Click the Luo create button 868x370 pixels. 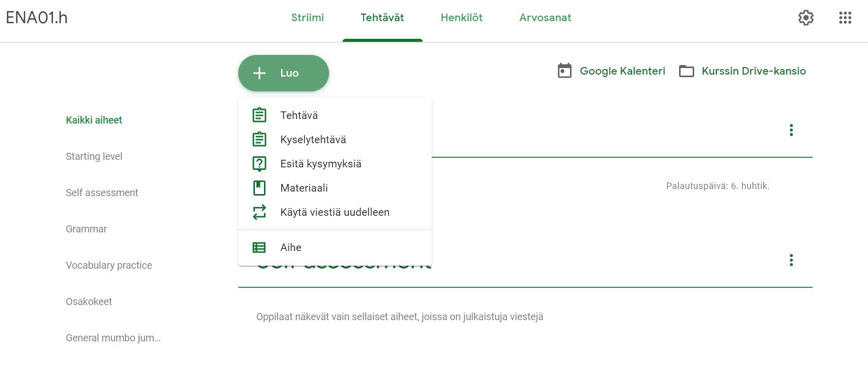click(284, 73)
